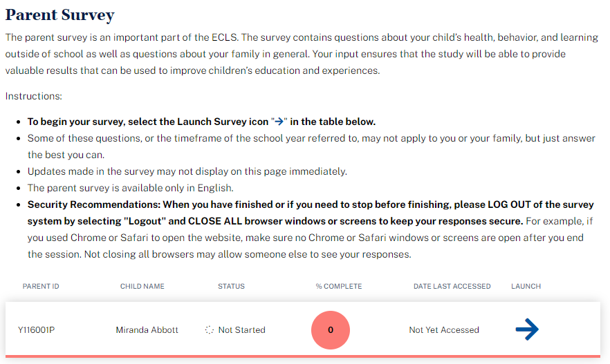The image size is (610, 364).
Task: Click the Launch column header
Action: (526, 286)
